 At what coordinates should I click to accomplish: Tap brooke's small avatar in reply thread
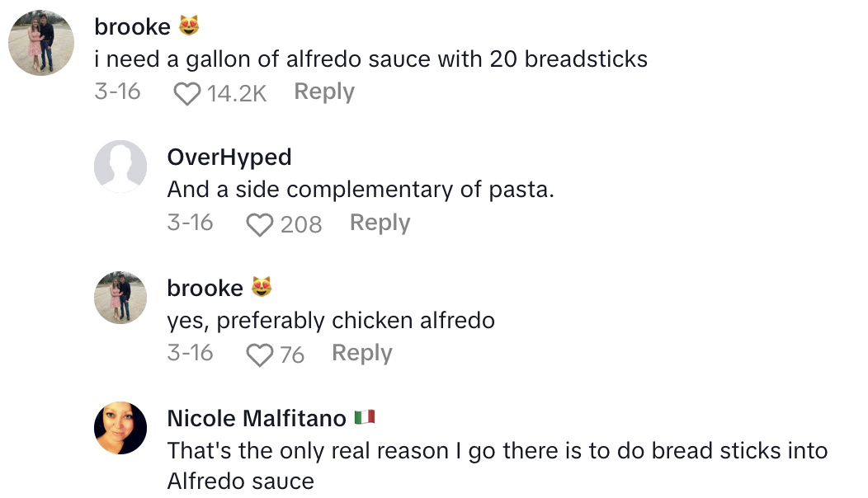[x=120, y=298]
